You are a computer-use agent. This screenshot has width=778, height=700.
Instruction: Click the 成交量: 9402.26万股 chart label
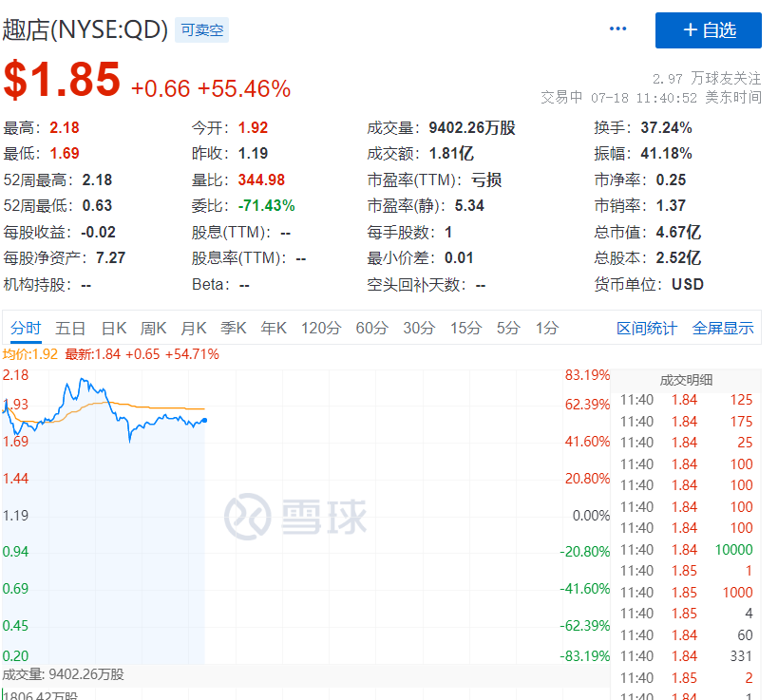tap(63, 674)
